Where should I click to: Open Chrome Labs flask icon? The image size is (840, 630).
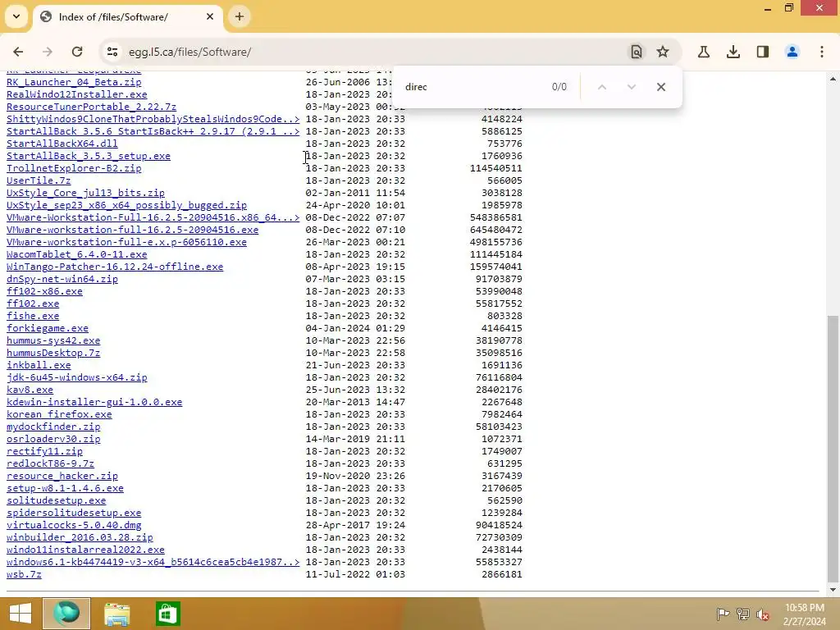click(x=703, y=52)
